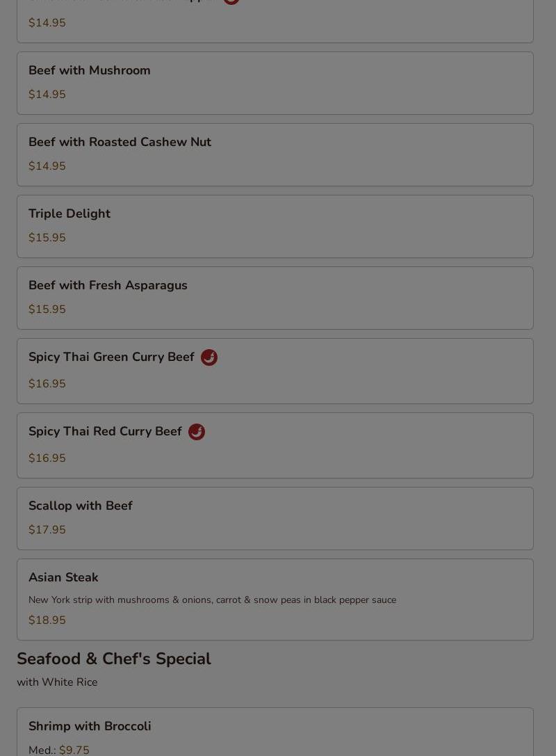Click $15.95 price under Triple Delight
The height and width of the screenshot is (756, 556).
click(x=47, y=237)
